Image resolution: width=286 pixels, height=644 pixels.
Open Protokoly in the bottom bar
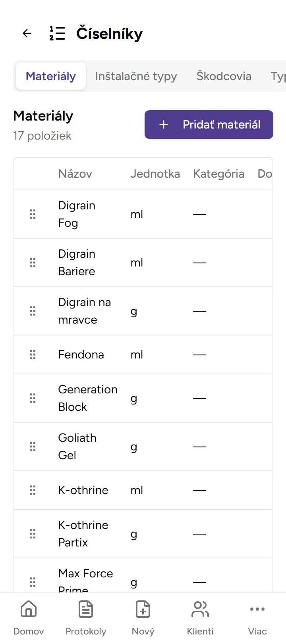(86, 616)
